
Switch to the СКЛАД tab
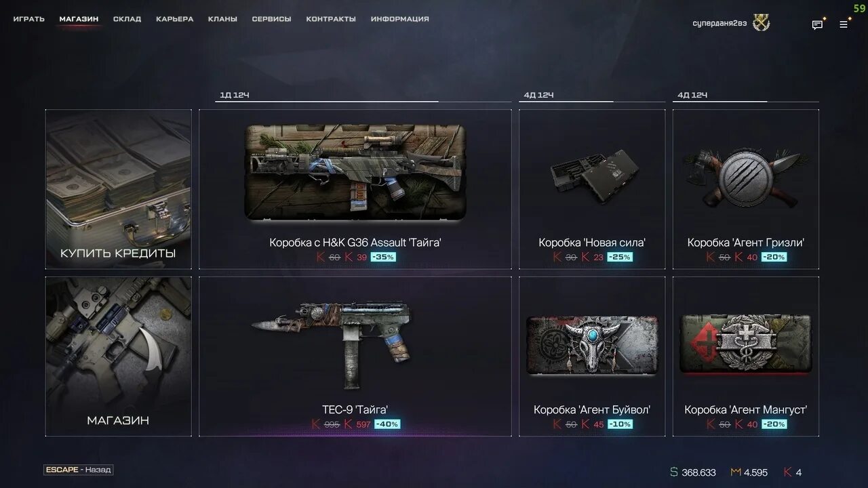[127, 19]
